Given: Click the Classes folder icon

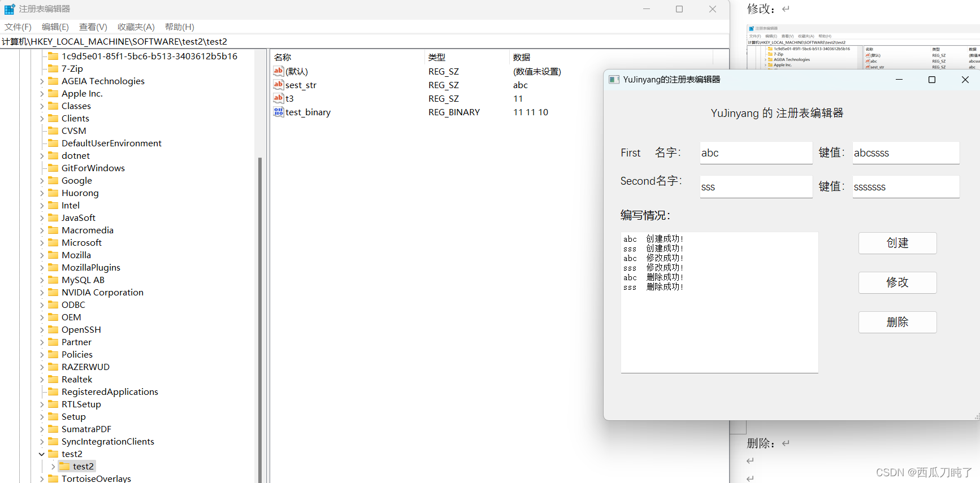Looking at the screenshot, I should [53, 106].
